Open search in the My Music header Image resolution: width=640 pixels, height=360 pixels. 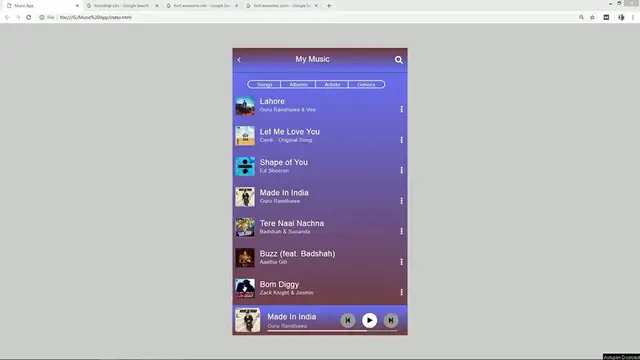[398, 60]
